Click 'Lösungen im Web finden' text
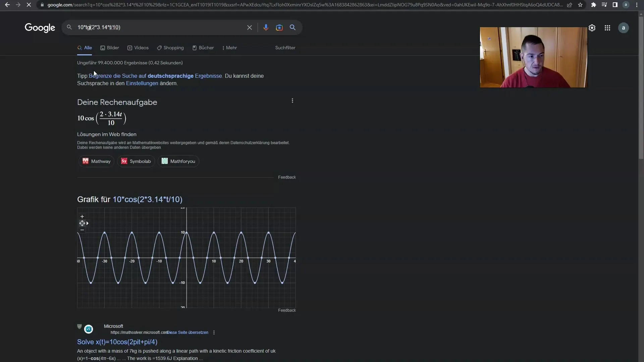 click(107, 134)
